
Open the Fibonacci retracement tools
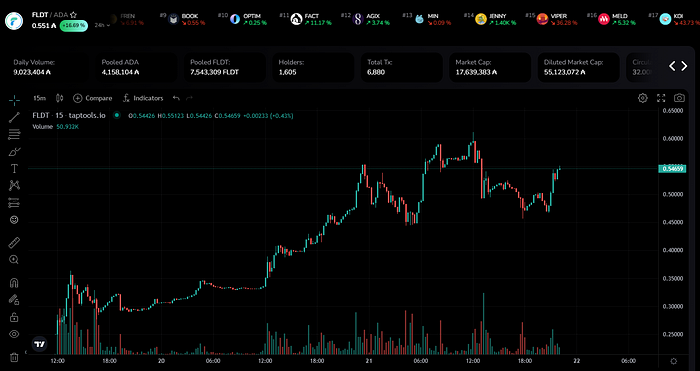coord(14,134)
